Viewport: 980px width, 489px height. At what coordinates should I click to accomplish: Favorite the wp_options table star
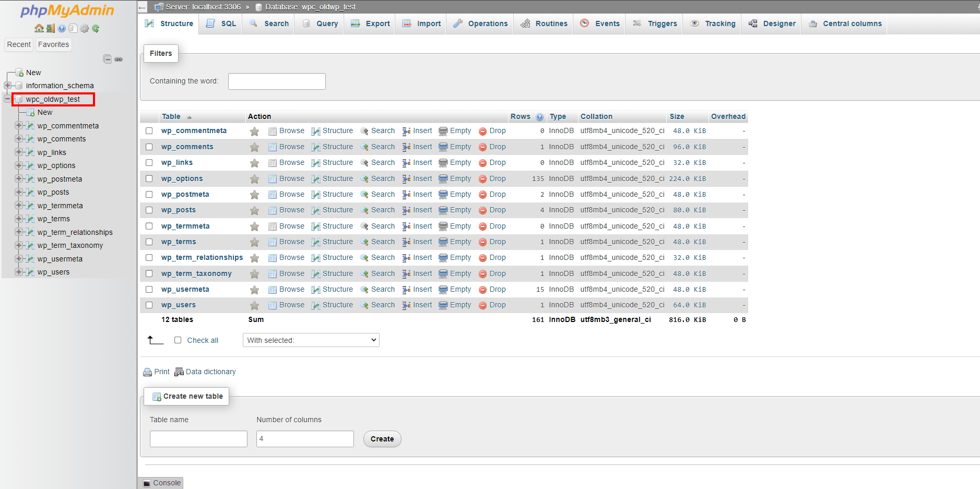point(254,179)
